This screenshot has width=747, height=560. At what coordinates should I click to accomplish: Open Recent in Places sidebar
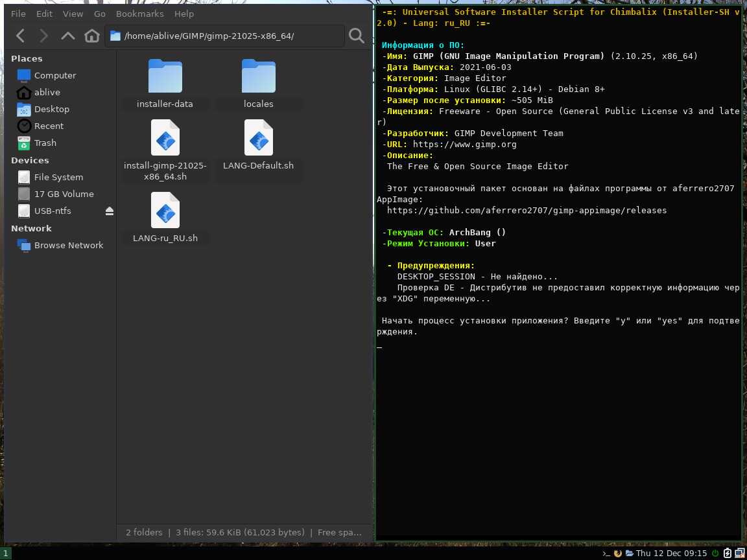[49, 126]
